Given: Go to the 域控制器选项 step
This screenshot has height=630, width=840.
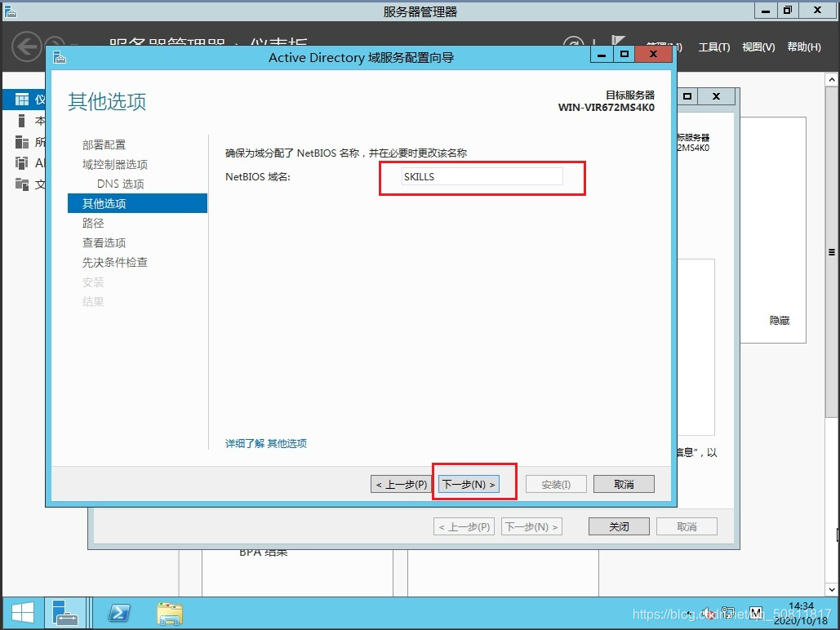Looking at the screenshot, I should click(x=114, y=165).
